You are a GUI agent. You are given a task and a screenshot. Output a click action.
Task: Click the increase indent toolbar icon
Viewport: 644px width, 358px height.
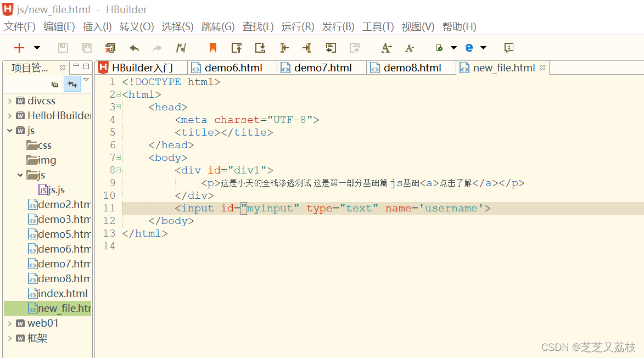(x=284, y=48)
